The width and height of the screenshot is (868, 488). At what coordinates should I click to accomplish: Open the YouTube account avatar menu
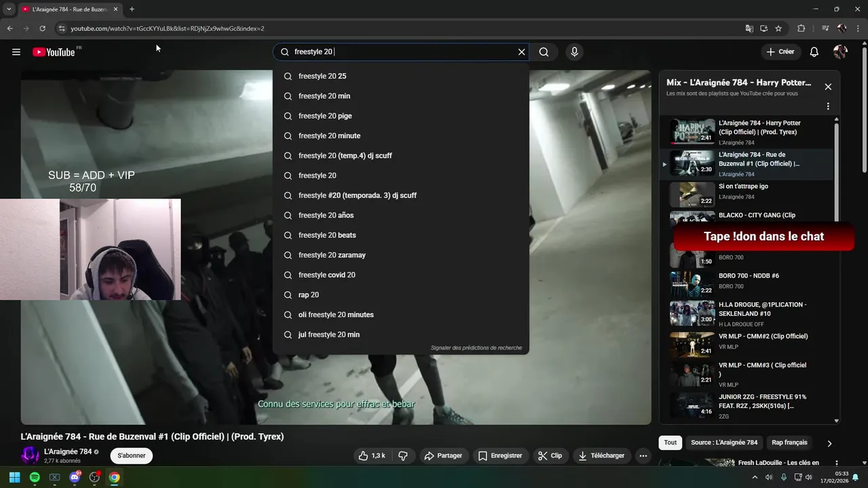tap(840, 52)
